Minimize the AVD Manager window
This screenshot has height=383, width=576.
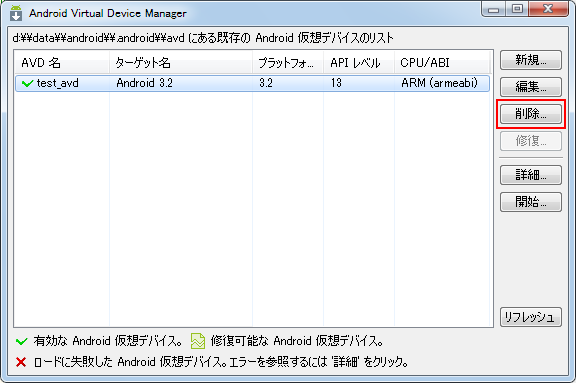point(493,9)
